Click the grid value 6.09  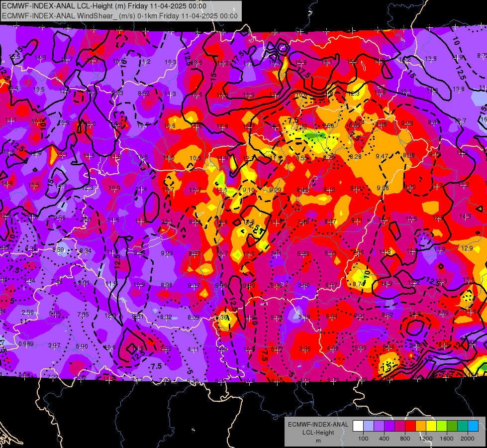point(193,317)
